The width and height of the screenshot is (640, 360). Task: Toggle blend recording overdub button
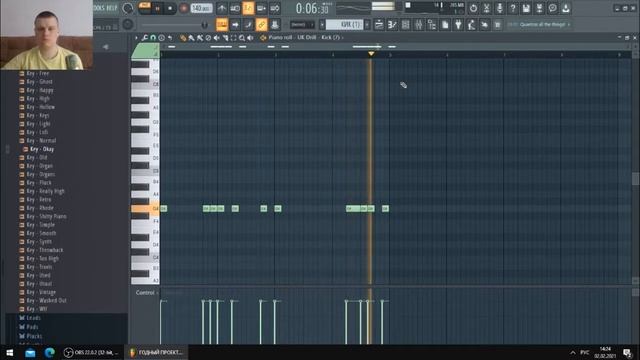(262, 8)
